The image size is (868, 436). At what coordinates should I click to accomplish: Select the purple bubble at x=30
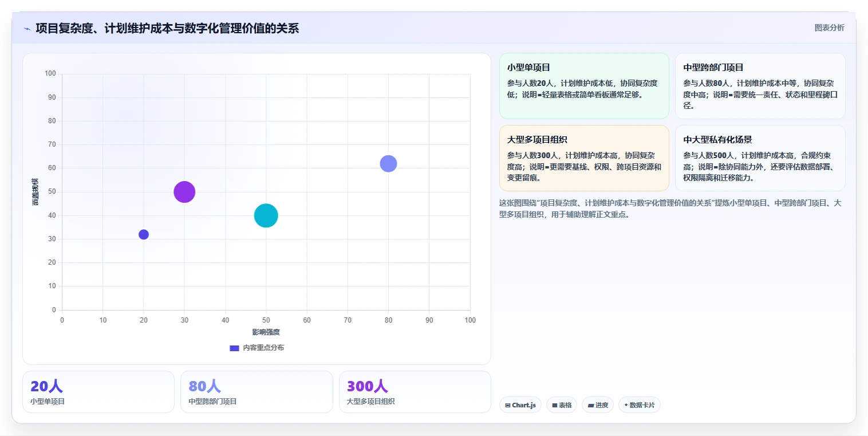click(184, 192)
